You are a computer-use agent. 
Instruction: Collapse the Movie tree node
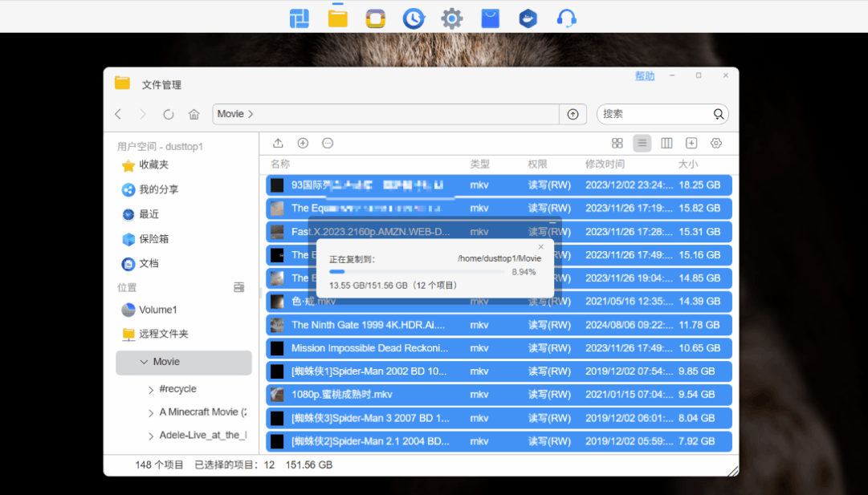click(144, 362)
